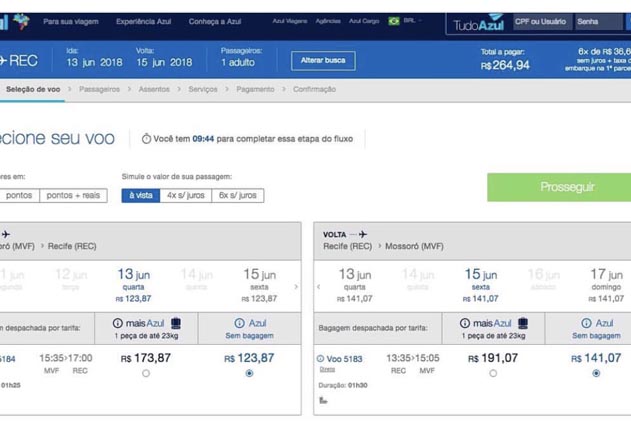Click the 15:35>17:00 outbound flight time

66,358
